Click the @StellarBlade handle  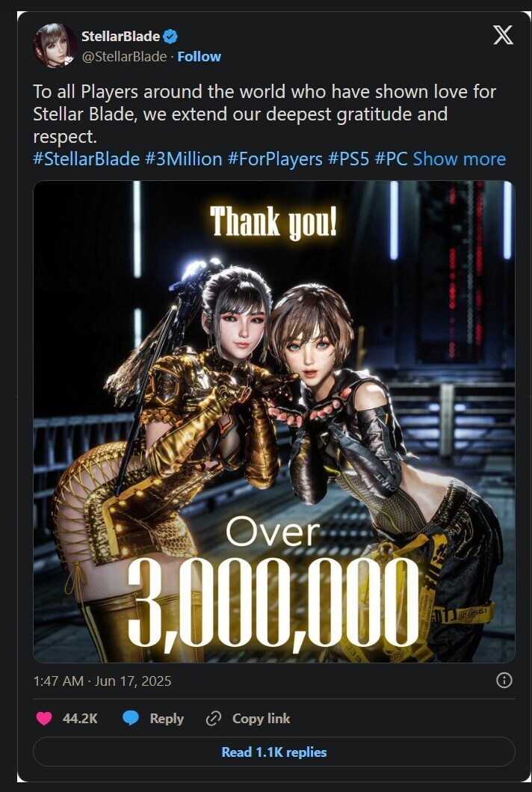(x=124, y=57)
